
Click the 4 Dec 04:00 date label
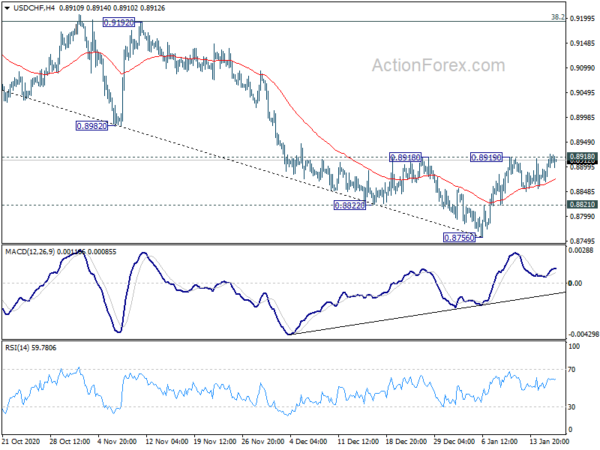pos(308,441)
